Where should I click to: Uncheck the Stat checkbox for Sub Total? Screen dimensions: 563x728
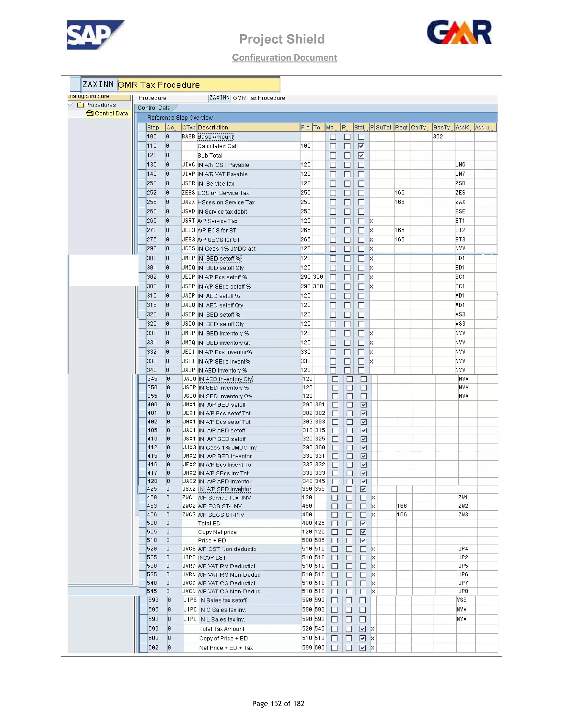(361, 155)
